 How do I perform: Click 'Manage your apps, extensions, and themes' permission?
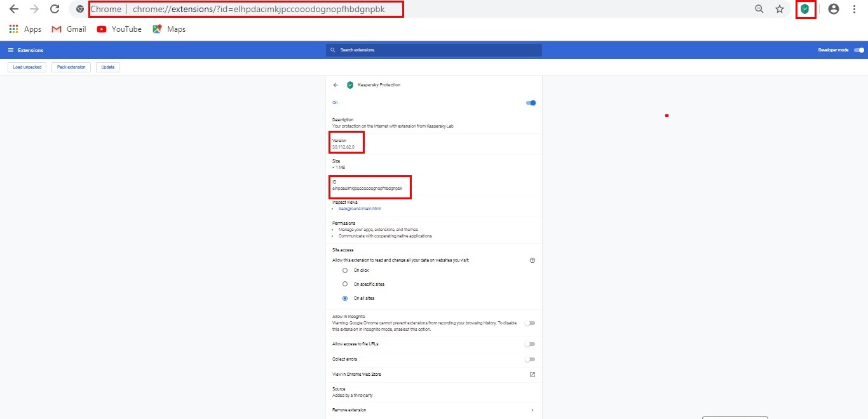tap(378, 230)
